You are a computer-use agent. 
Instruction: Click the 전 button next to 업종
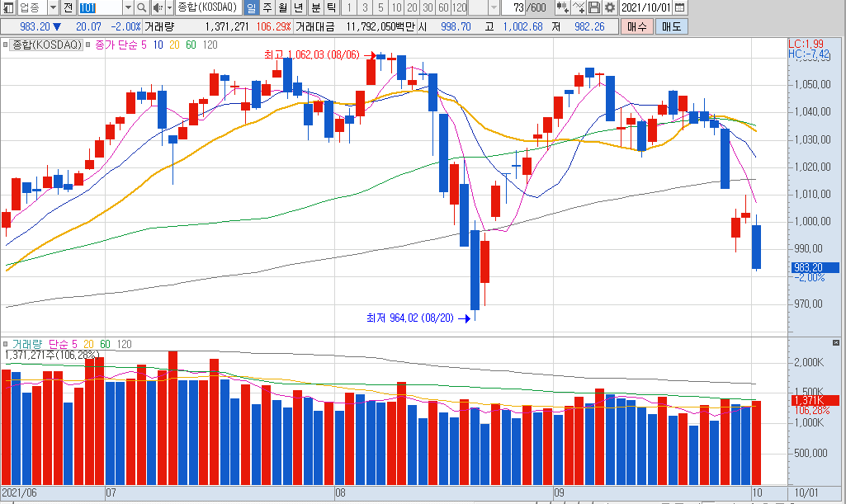[68, 7]
